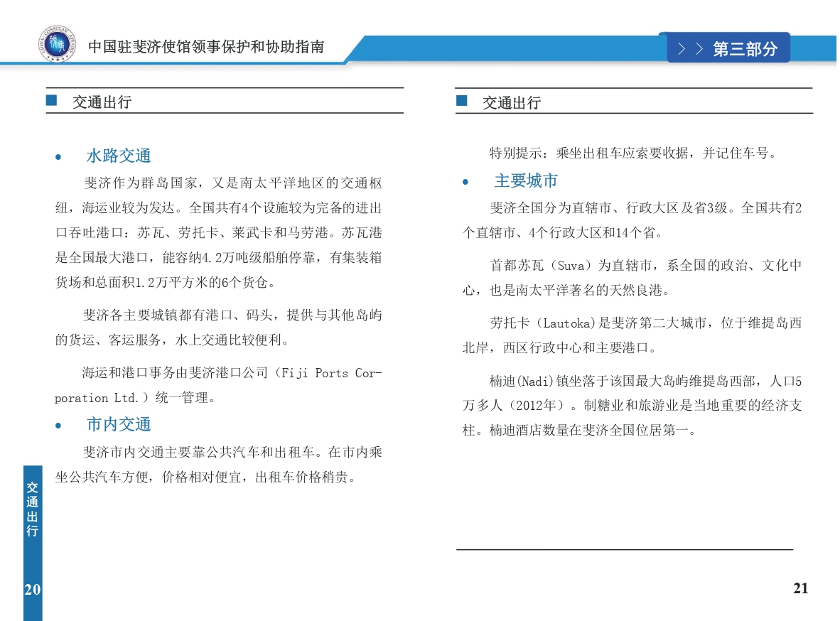Click page number 20

point(33,589)
